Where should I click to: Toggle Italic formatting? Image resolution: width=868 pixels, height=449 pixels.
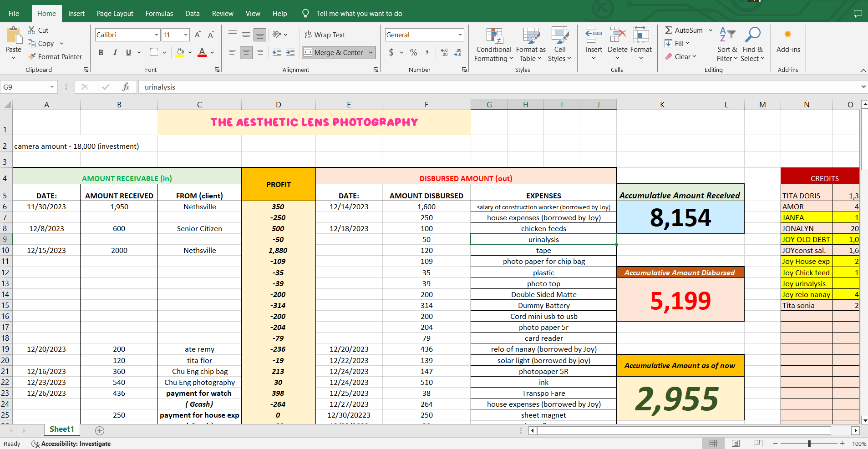coord(115,52)
